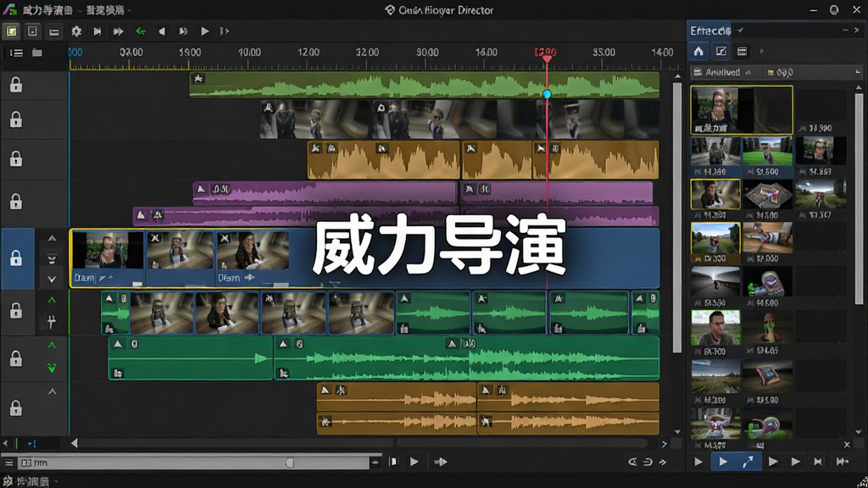Viewport: 868px width, 488px height.
Task: Click the loop icon at the timeline bottom right
Action: (647, 462)
